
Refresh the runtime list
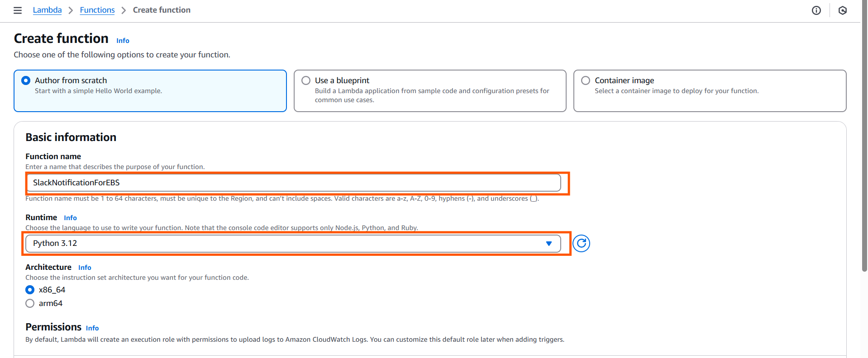click(582, 243)
